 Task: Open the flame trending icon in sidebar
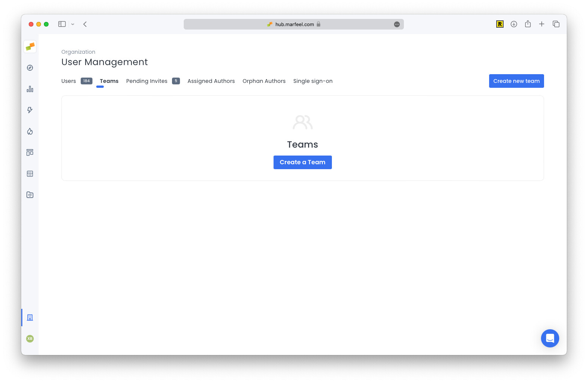point(30,131)
